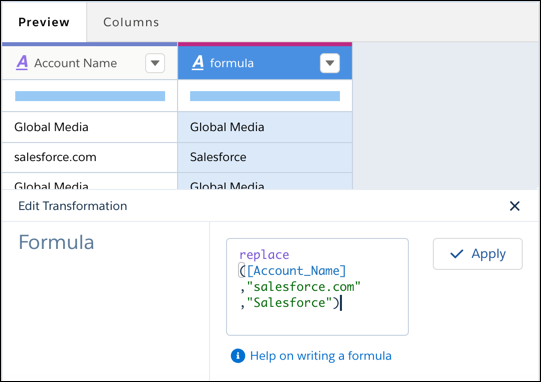
Task: Click the 'salesforce.com' cell
Action: click(x=89, y=157)
